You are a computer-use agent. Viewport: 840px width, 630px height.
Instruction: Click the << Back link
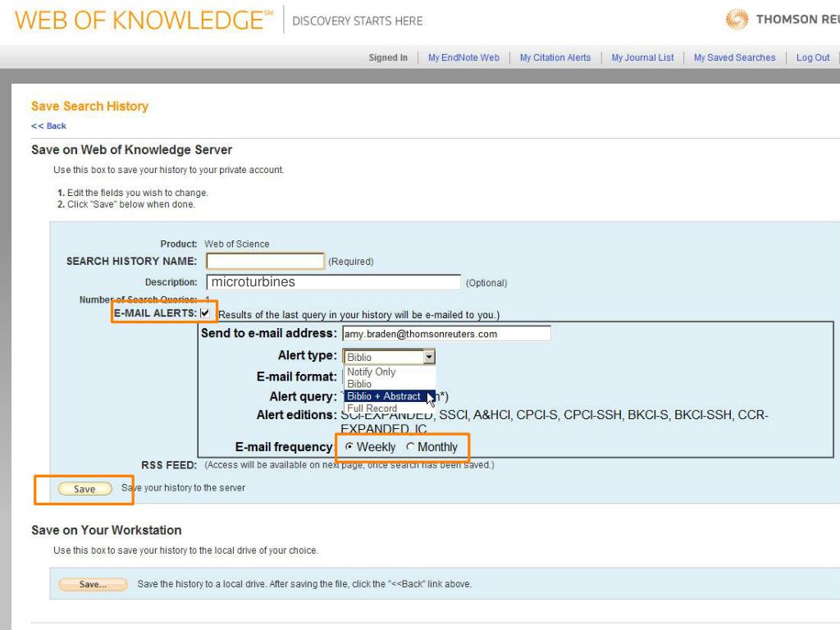click(48, 126)
